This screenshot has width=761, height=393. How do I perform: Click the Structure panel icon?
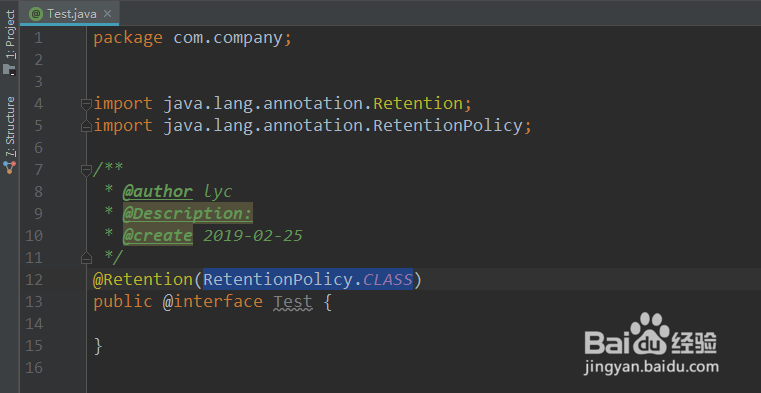(x=10, y=168)
